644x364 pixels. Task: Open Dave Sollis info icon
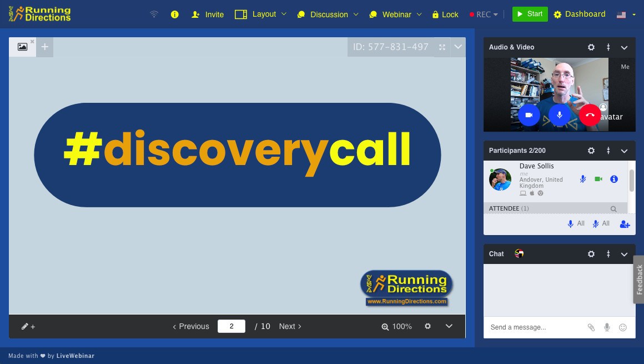click(614, 179)
